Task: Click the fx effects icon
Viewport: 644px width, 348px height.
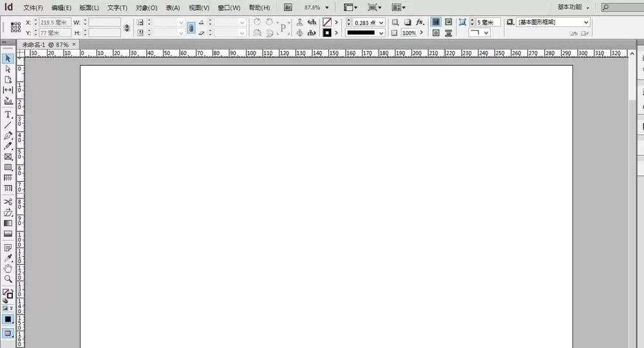Action: (x=420, y=22)
